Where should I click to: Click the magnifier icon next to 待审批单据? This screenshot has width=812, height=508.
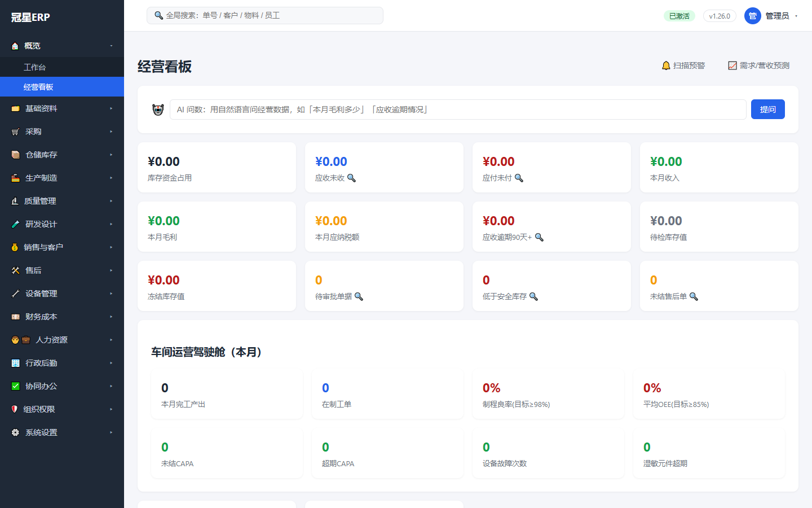tap(359, 296)
